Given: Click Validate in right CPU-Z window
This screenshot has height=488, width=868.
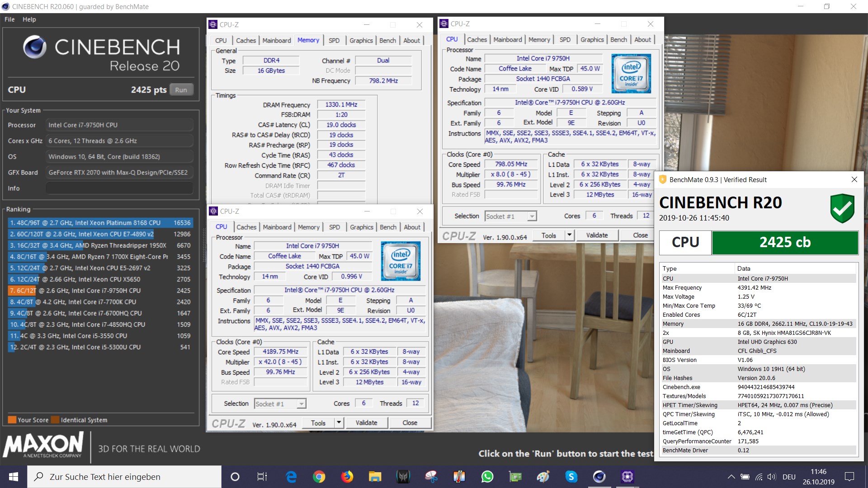Looking at the screenshot, I should tap(597, 235).
